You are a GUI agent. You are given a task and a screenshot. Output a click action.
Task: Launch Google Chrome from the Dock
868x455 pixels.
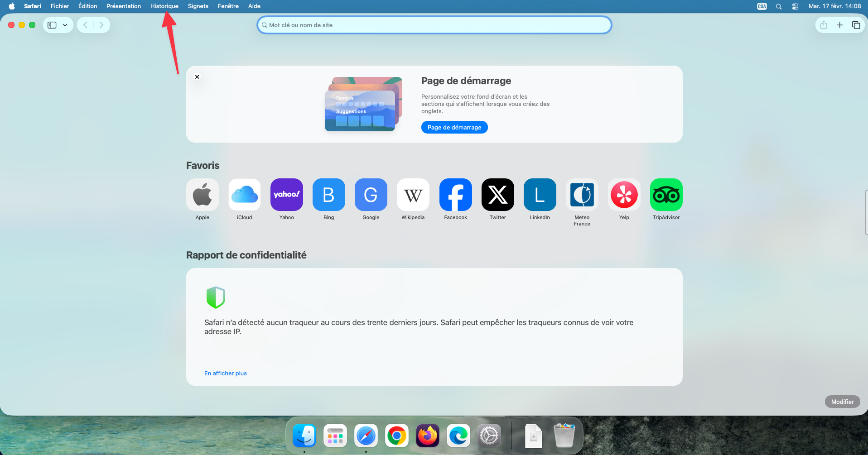[397, 436]
